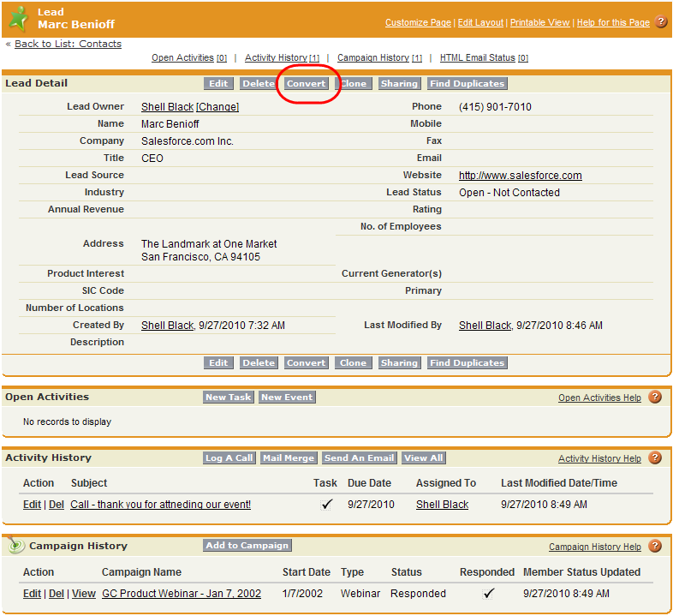Viewport: 673px width, 616px height.
Task: Click the bottom Edit button in Lead Detail
Action: tap(218, 362)
